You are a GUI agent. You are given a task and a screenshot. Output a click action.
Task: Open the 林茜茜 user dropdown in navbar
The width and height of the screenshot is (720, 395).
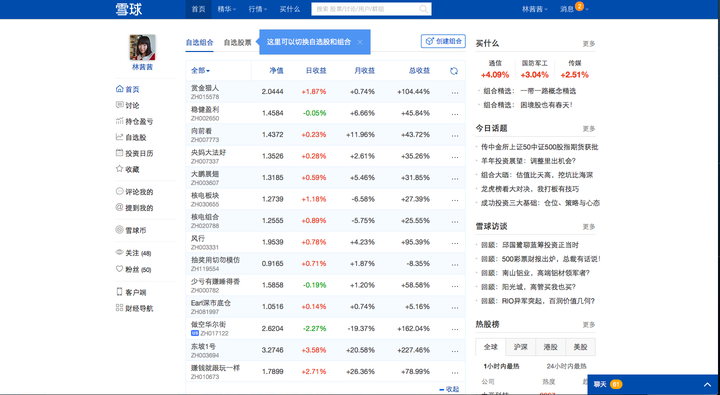(x=534, y=9)
